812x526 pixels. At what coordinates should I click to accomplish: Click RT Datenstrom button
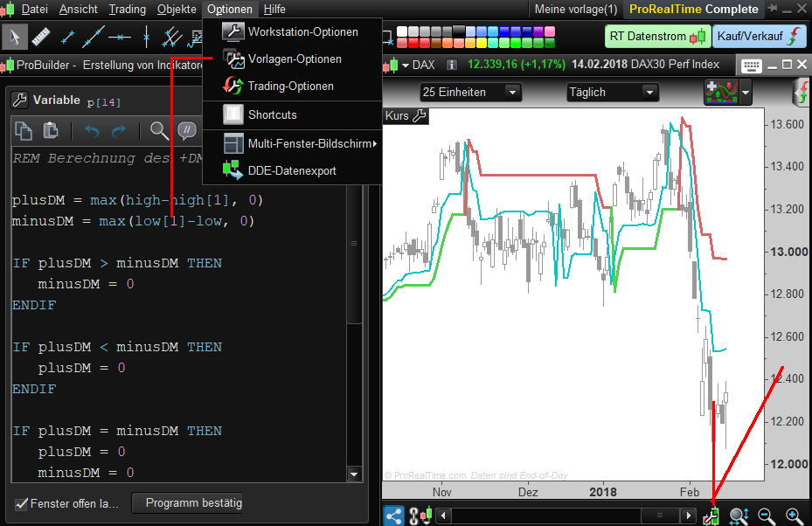click(x=656, y=36)
